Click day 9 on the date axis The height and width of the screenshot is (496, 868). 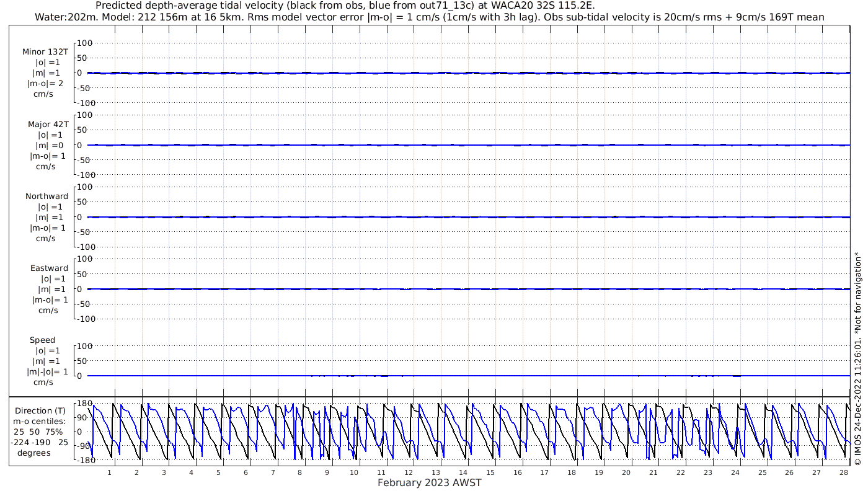pyautogui.click(x=327, y=472)
